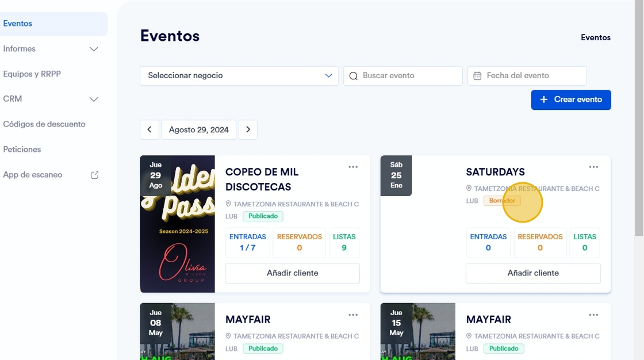Open the Informes sidebar item

(x=20, y=48)
